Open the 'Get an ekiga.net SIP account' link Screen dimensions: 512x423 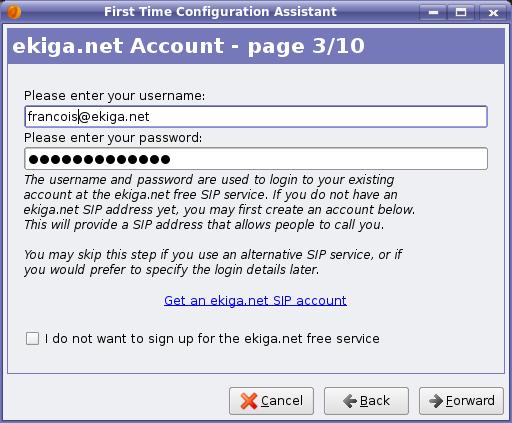coord(255,301)
